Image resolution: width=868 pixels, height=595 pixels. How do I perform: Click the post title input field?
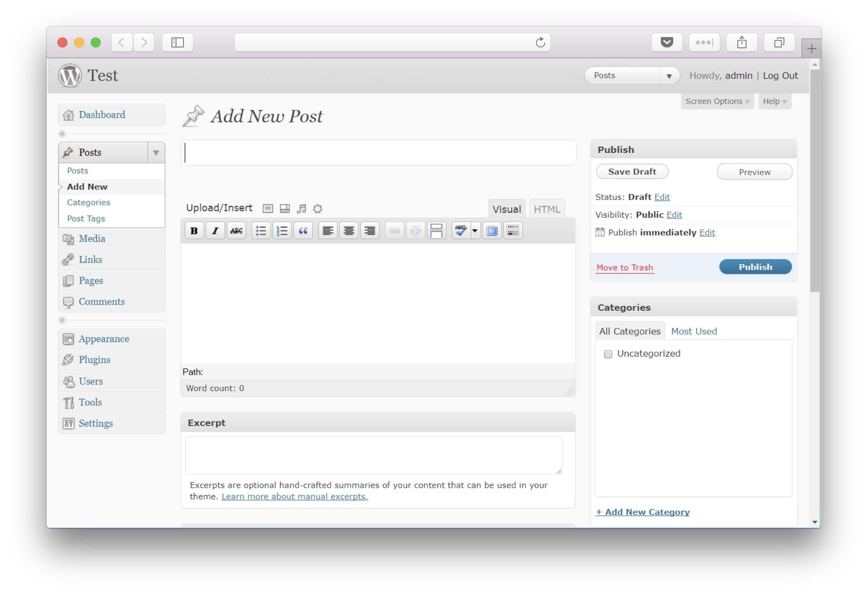coord(379,153)
